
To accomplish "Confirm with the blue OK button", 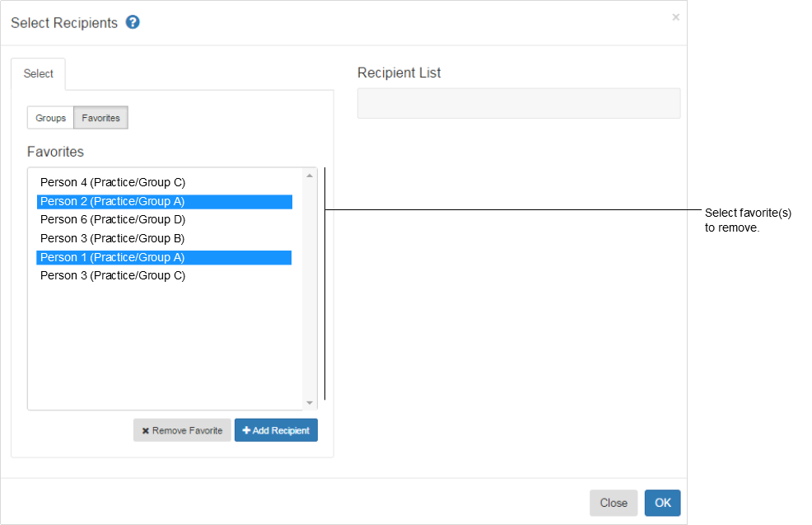I will pyautogui.click(x=662, y=503).
